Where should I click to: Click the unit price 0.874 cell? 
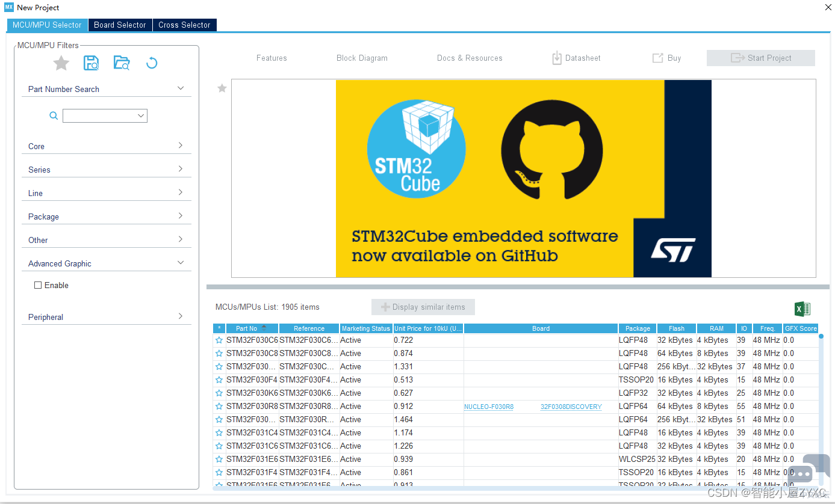tap(428, 354)
